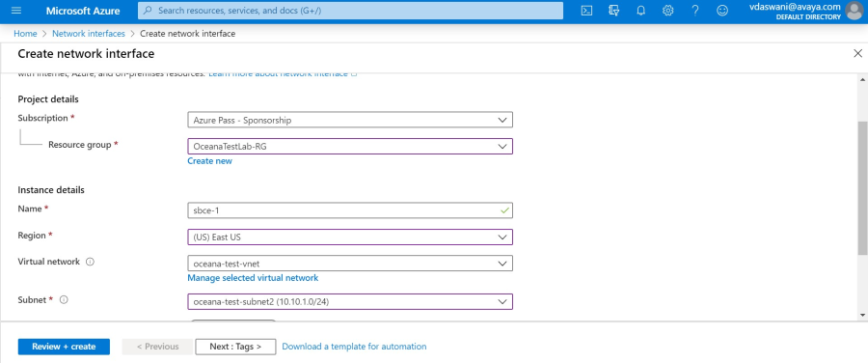Expand the Resource group dropdown

[350, 147]
